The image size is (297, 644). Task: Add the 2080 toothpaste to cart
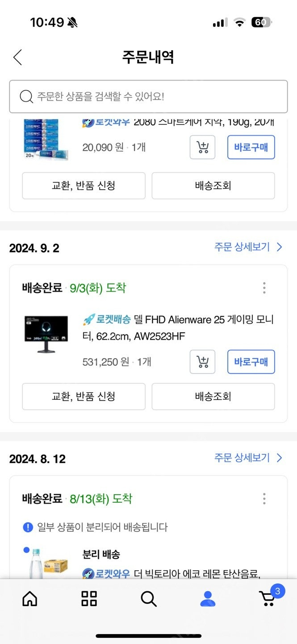202,147
